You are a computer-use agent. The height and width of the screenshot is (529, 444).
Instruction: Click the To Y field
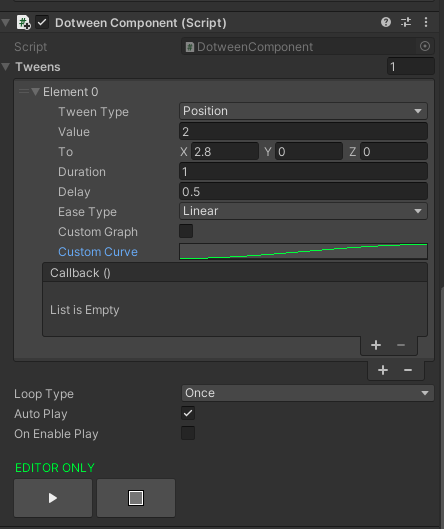pos(309,151)
